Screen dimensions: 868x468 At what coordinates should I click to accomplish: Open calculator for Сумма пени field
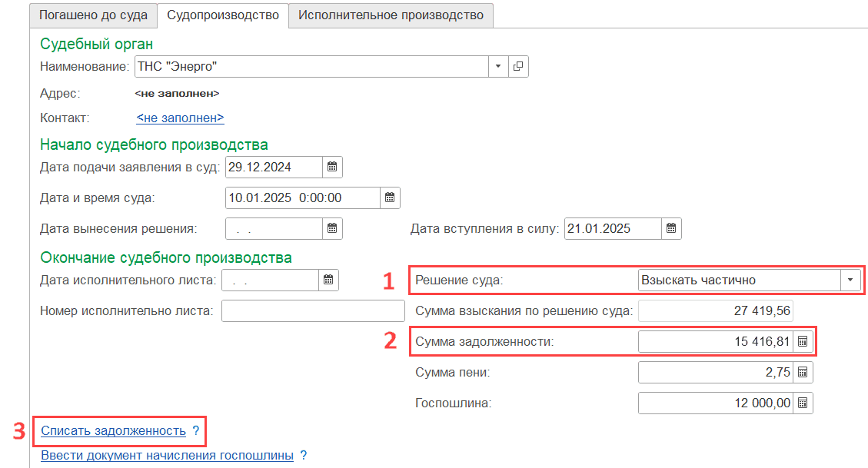803,372
